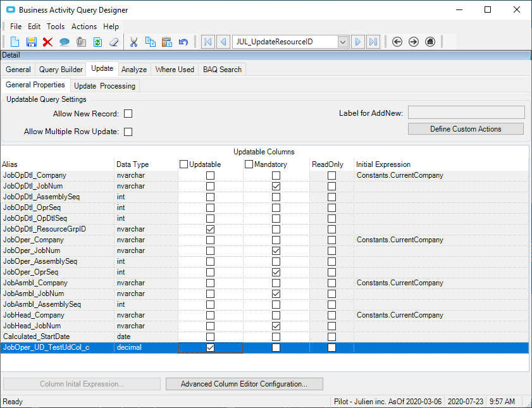Sort by the Alias column header
This screenshot has height=408, width=532.
click(58, 164)
